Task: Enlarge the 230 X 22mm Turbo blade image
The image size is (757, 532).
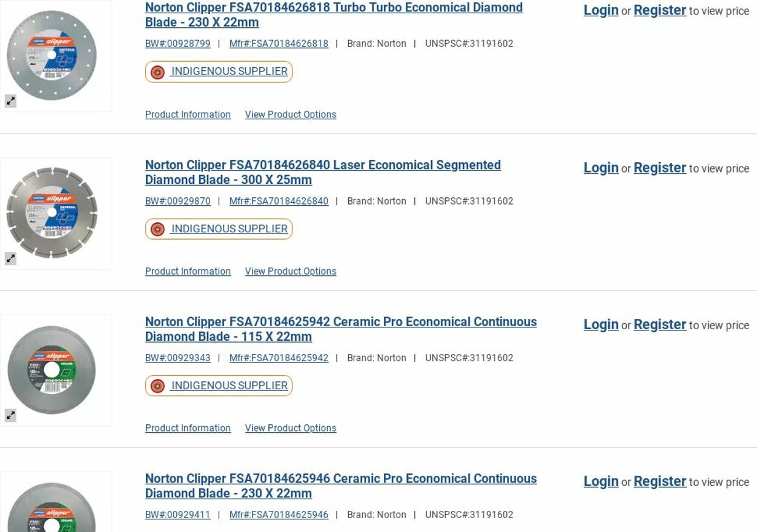Action: pyautogui.click(x=11, y=101)
